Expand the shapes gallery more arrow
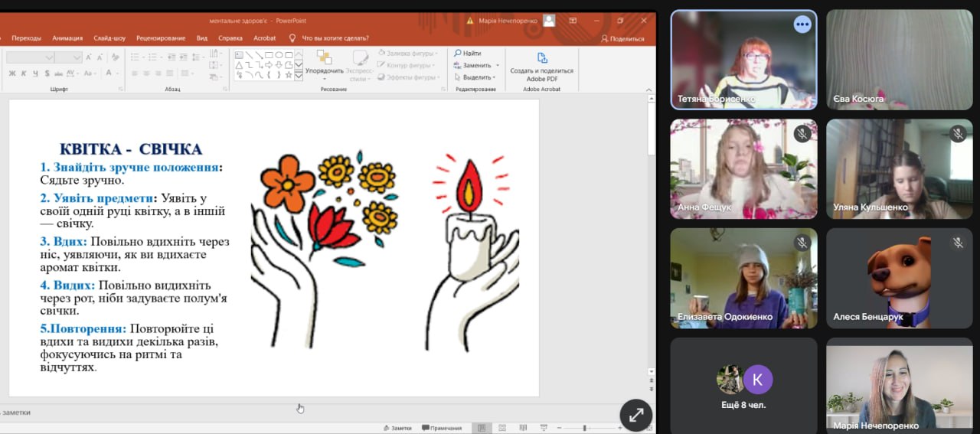980x434 pixels. pyautogui.click(x=299, y=76)
